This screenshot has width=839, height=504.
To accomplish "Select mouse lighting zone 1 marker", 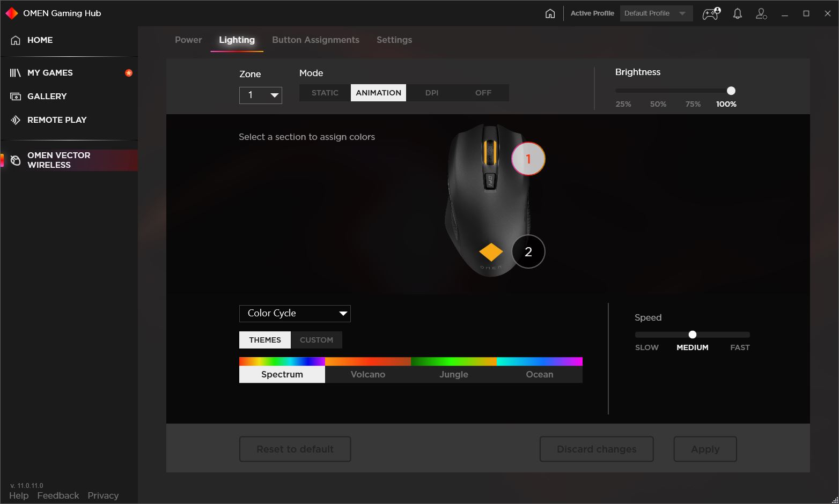I will click(x=528, y=159).
